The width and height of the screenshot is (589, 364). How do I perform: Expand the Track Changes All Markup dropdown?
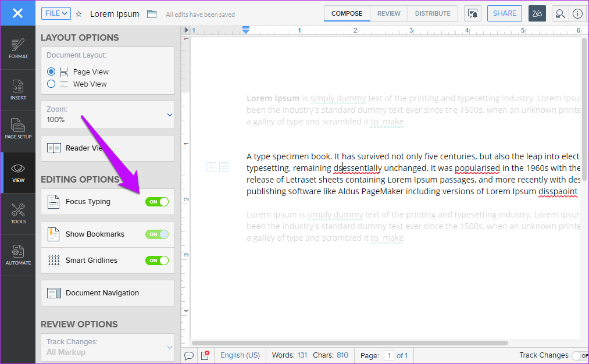point(108,347)
